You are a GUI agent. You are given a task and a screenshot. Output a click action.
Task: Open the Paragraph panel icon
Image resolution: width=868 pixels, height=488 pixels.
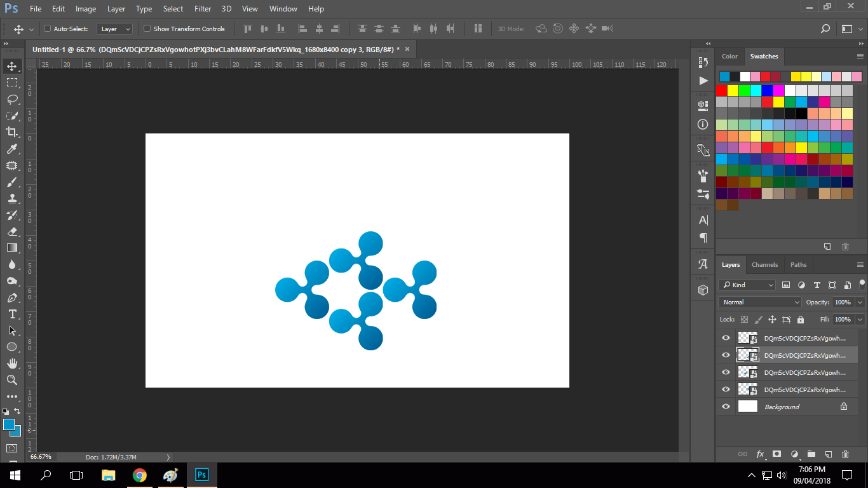pyautogui.click(x=703, y=238)
